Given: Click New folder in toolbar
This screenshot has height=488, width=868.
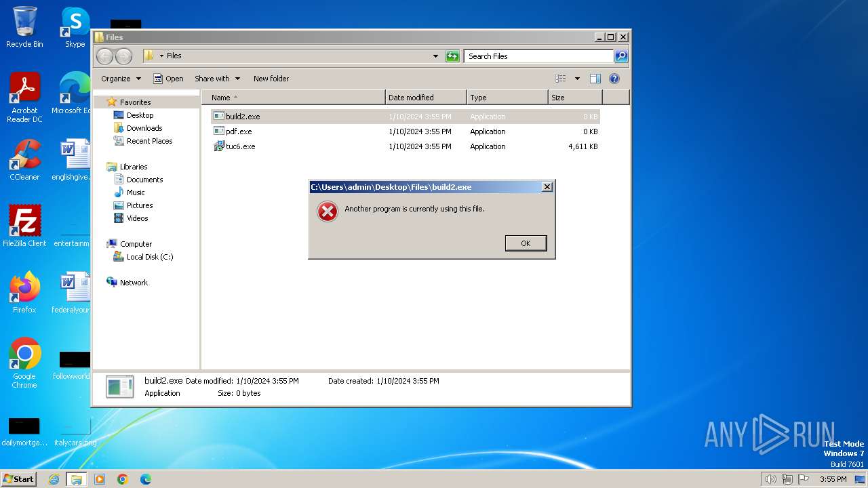Looking at the screenshot, I should [271, 79].
